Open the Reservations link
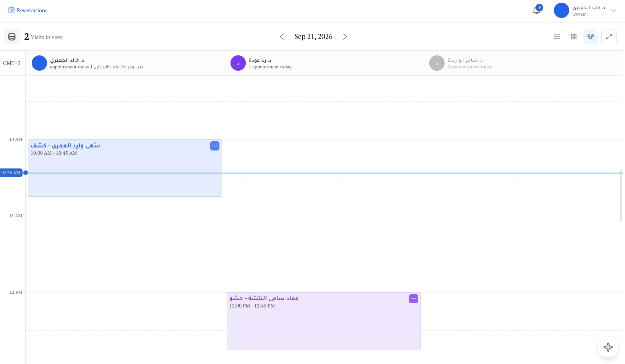The height and width of the screenshot is (364, 625). coord(28,10)
